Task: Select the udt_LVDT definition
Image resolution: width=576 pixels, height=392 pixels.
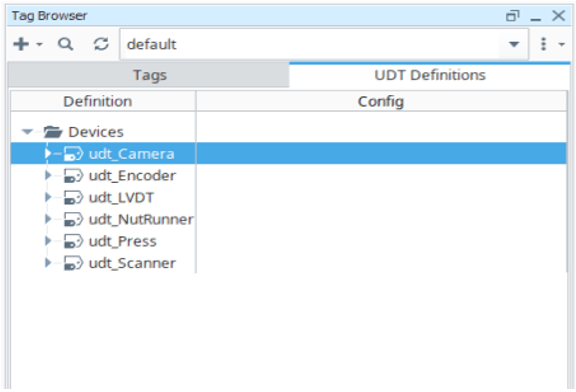Action: pyautogui.click(x=121, y=198)
